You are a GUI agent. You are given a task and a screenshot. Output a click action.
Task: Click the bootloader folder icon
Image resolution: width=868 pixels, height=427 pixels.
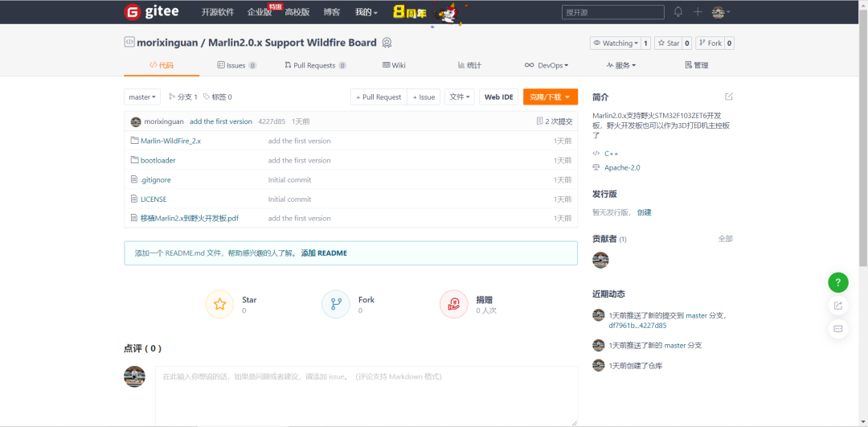point(134,160)
